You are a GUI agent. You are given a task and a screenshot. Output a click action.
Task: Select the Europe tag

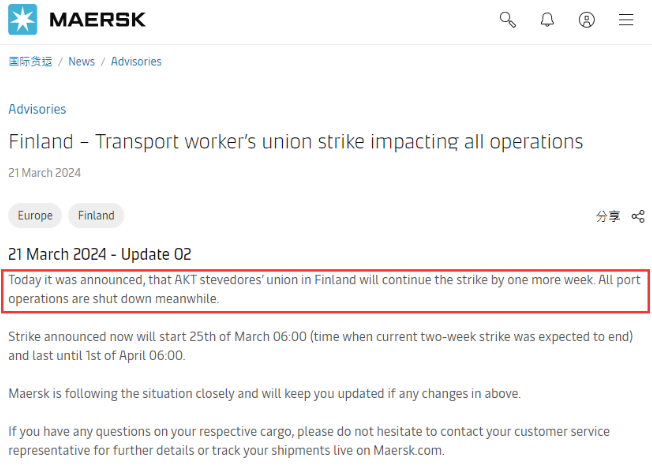click(x=35, y=215)
